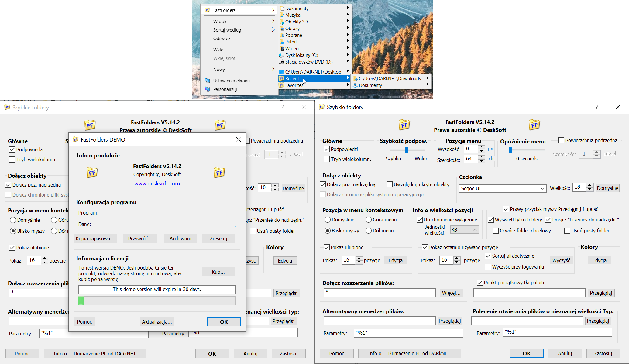Enable Uwzględnij ukryte obiekty checkbox
This screenshot has width=629, height=364.
tap(389, 184)
